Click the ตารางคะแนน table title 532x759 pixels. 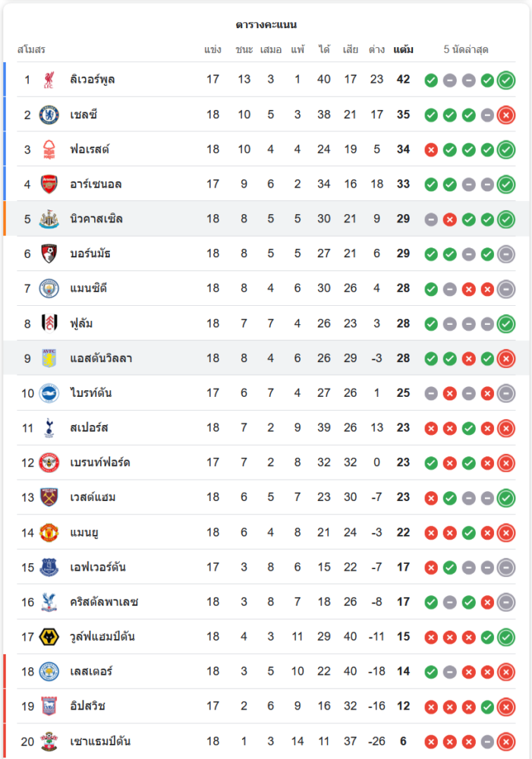click(x=266, y=25)
